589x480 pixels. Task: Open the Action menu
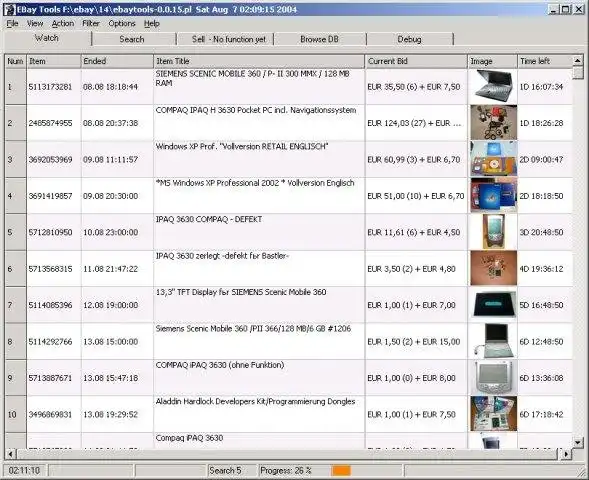point(63,24)
